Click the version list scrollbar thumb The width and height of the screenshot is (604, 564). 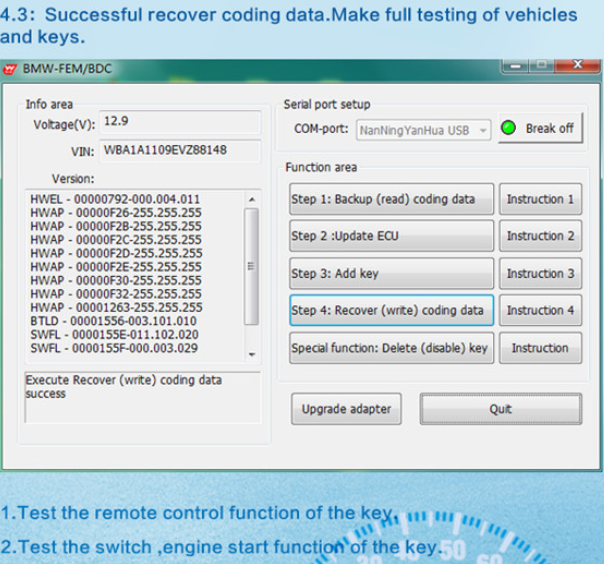pos(252,266)
